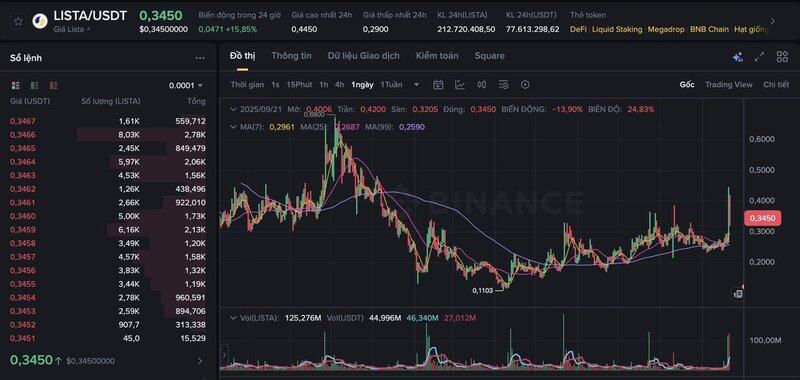Image resolution: width=800 pixels, height=380 pixels.
Task: Expand chart to fullscreen
Action: point(759,57)
